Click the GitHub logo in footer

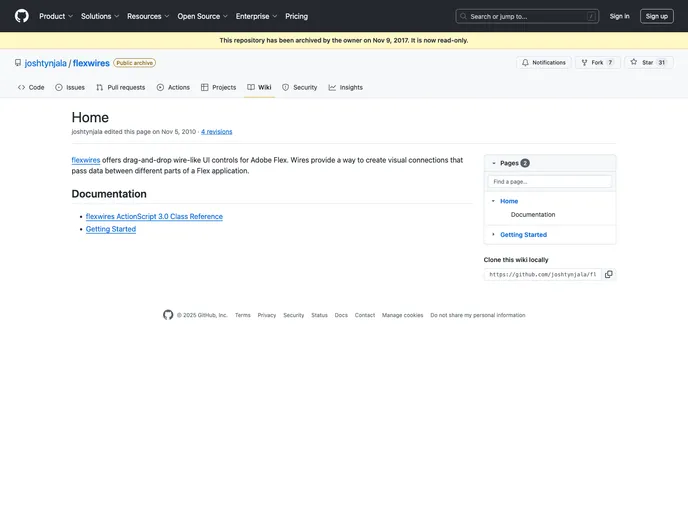tap(168, 315)
